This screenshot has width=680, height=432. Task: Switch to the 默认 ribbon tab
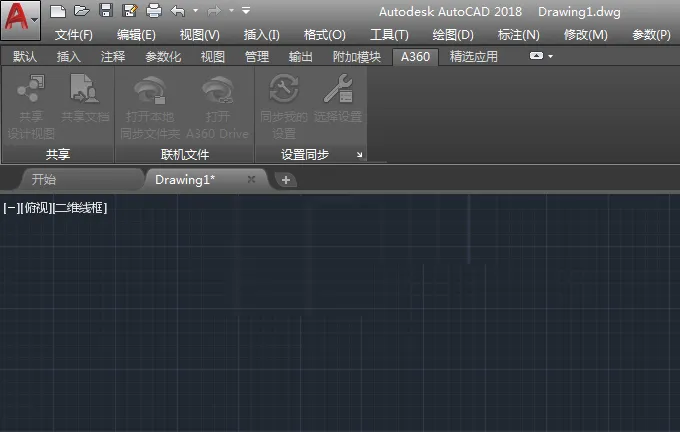pyautogui.click(x=25, y=57)
